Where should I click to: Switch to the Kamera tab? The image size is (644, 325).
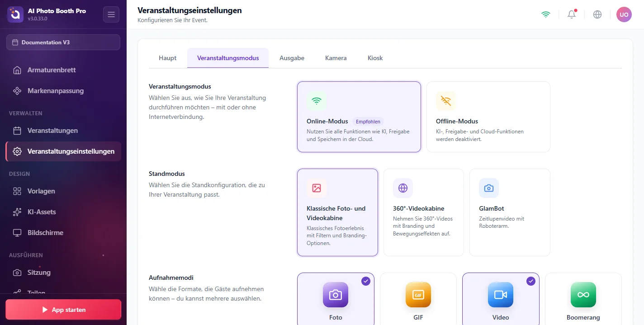336,58
